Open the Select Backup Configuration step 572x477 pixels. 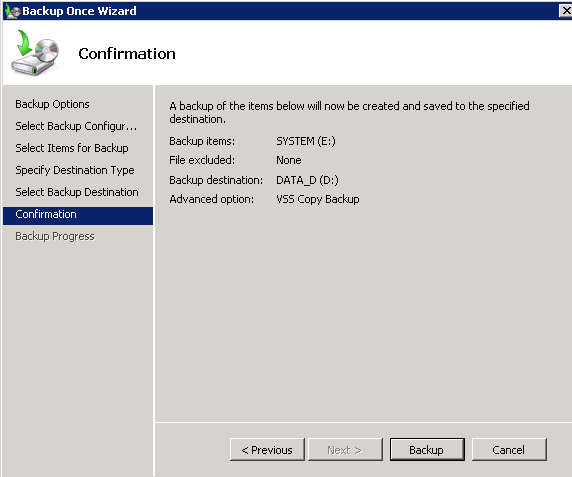pyautogui.click(x=76, y=126)
